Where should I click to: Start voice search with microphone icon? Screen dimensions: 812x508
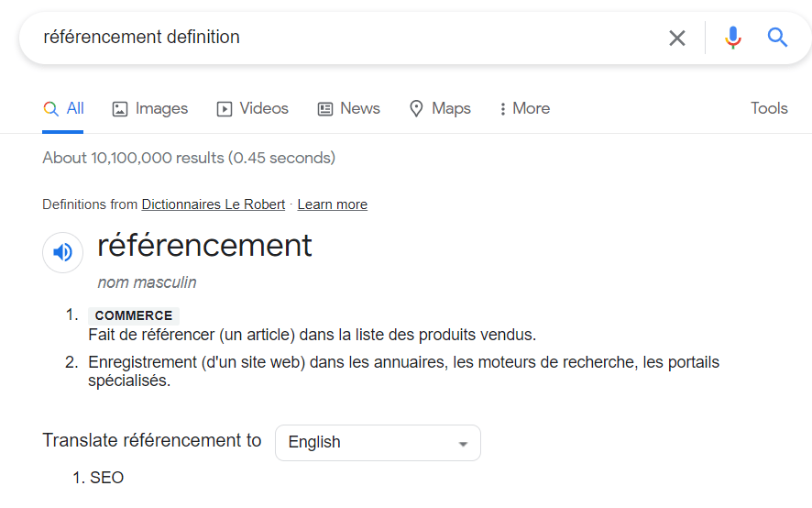click(732, 38)
